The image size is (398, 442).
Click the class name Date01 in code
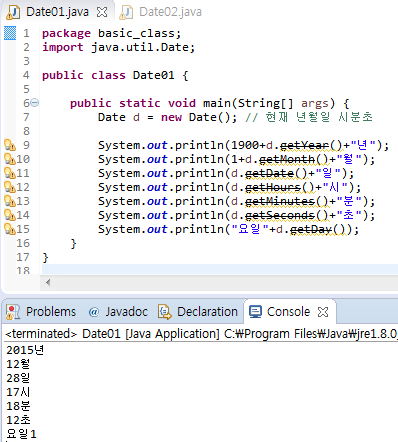(x=153, y=75)
